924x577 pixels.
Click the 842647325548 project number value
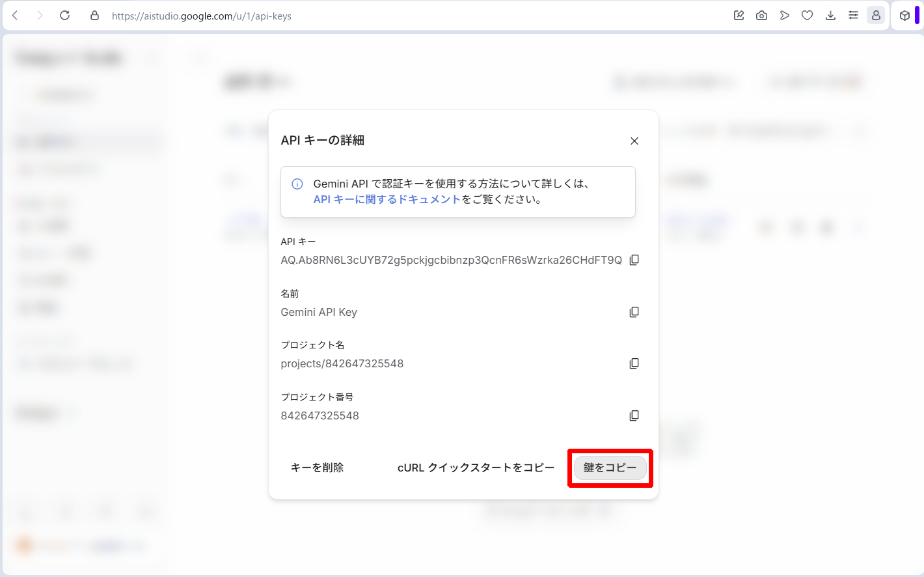pyautogui.click(x=319, y=415)
